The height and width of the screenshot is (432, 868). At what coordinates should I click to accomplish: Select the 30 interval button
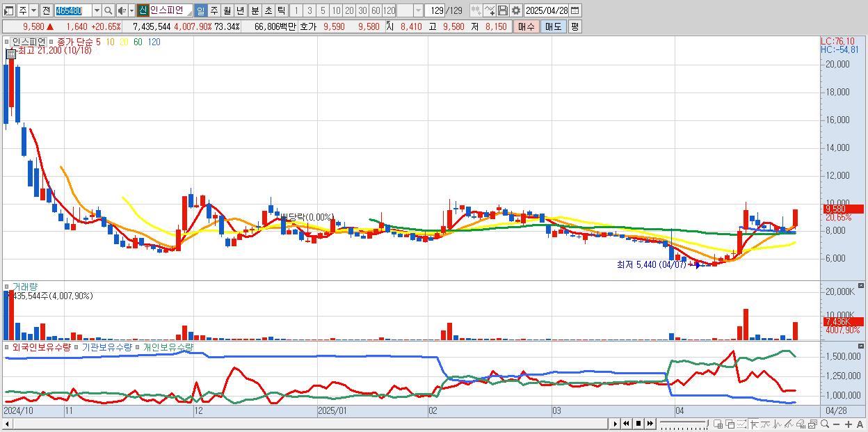[x=362, y=10]
